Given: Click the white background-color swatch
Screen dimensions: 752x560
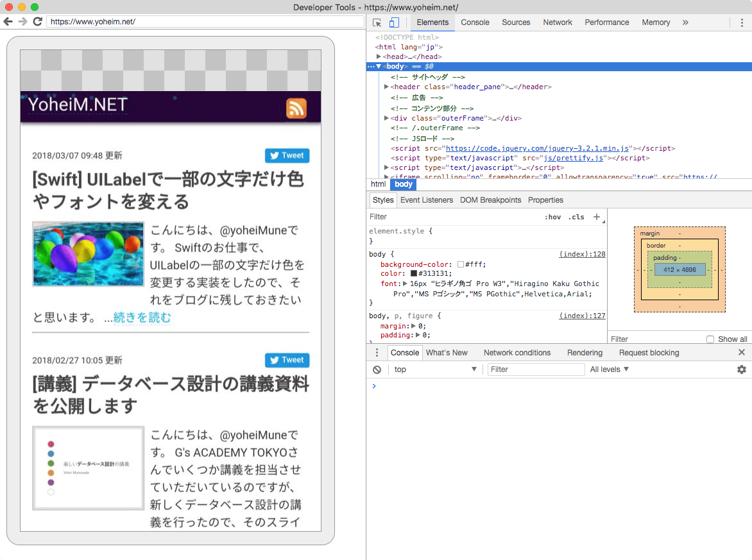Looking at the screenshot, I should pyautogui.click(x=461, y=264).
